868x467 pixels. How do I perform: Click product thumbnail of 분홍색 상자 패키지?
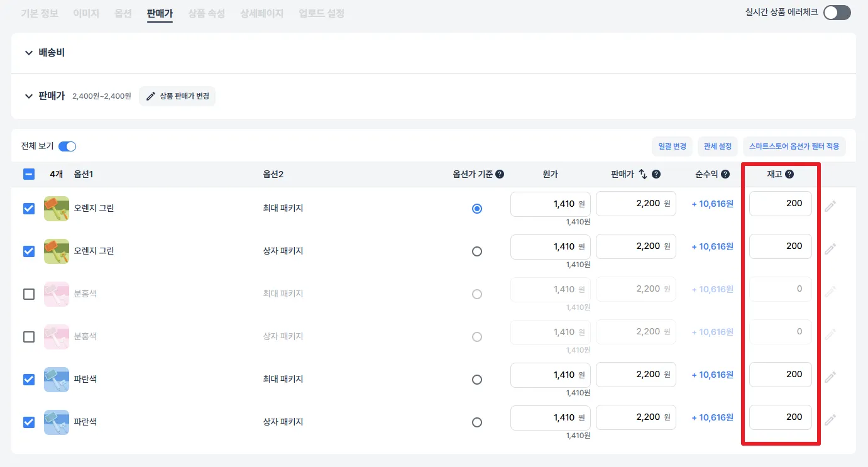pyautogui.click(x=57, y=337)
